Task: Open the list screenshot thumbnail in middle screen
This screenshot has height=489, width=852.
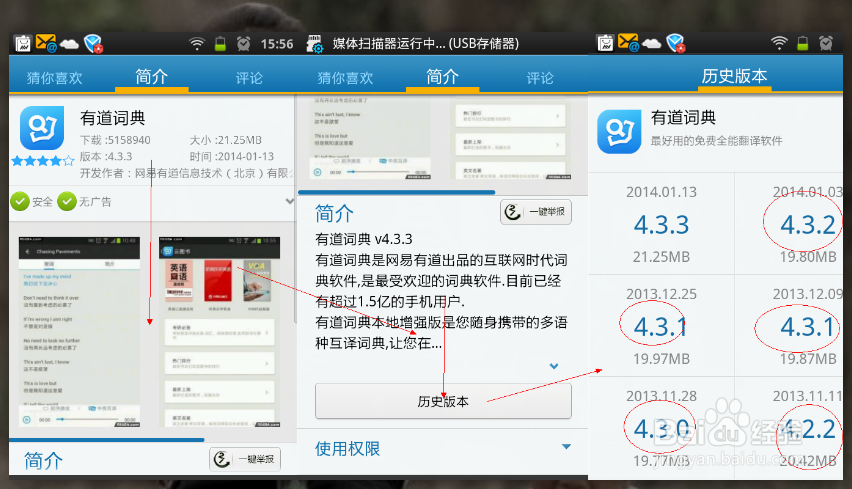Action: [511, 138]
